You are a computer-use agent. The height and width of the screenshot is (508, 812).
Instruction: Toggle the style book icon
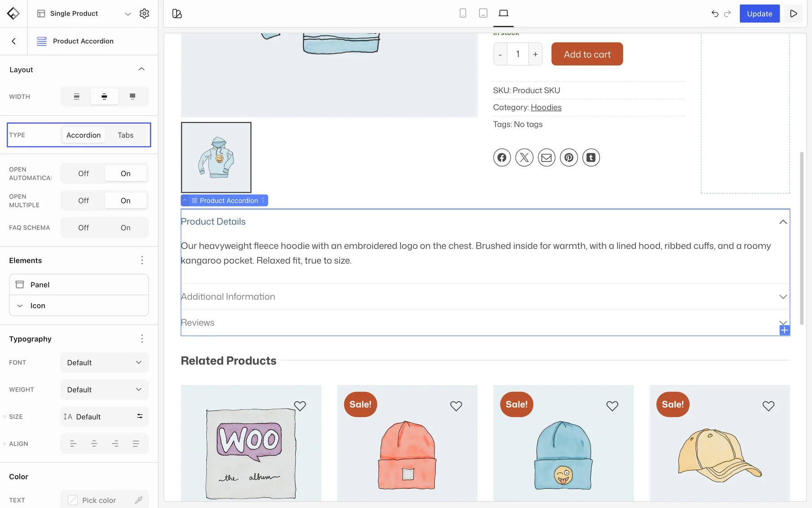pyautogui.click(x=177, y=14)
